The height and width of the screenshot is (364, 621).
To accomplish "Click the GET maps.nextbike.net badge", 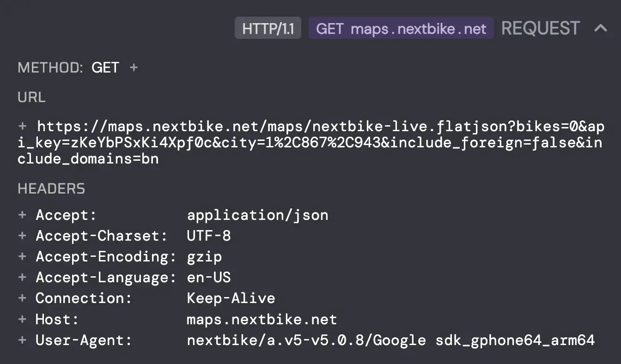I will point(401,29).
